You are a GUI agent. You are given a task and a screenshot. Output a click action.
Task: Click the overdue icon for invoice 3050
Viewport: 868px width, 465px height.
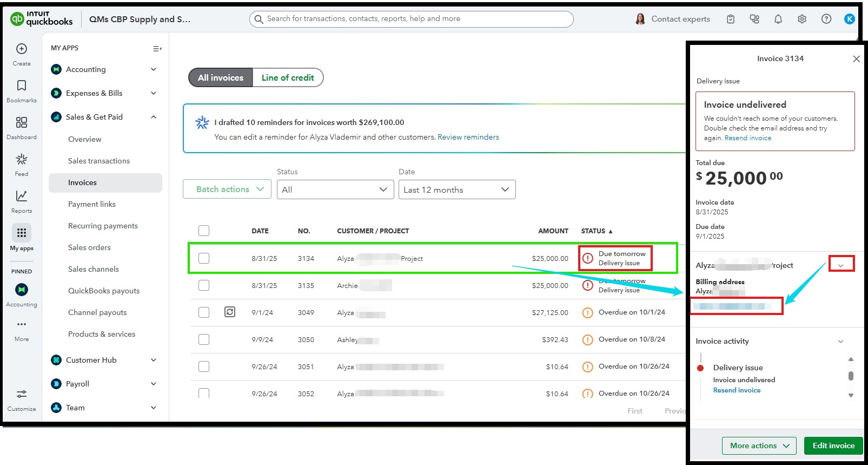point(587,339)
